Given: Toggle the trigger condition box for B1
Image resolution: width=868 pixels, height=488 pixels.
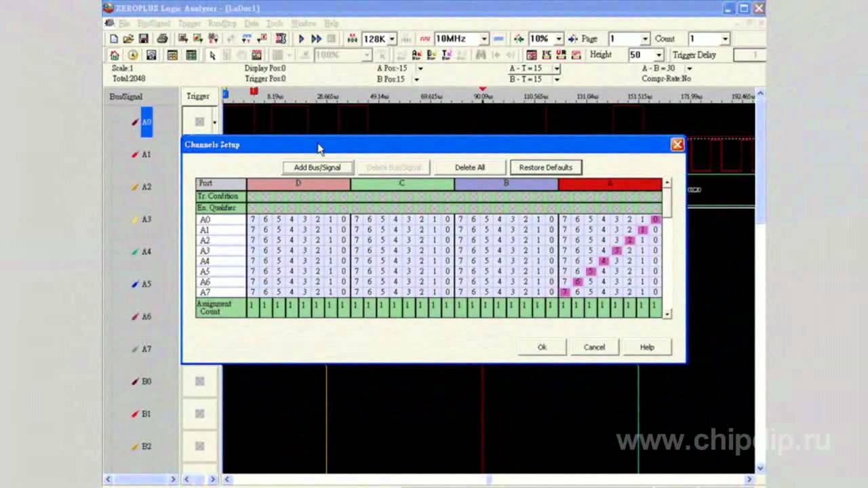Looking at the screenshot, I should click(x=199, y=413).
